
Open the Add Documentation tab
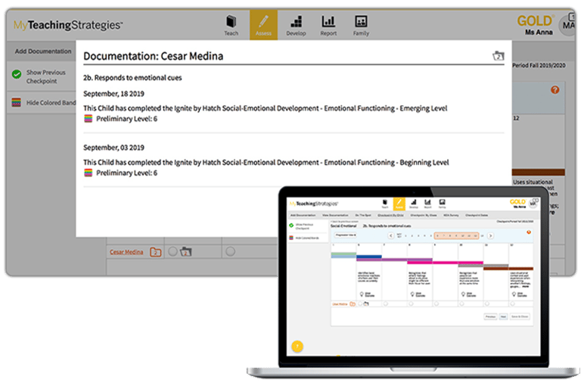tap(43, 51)
